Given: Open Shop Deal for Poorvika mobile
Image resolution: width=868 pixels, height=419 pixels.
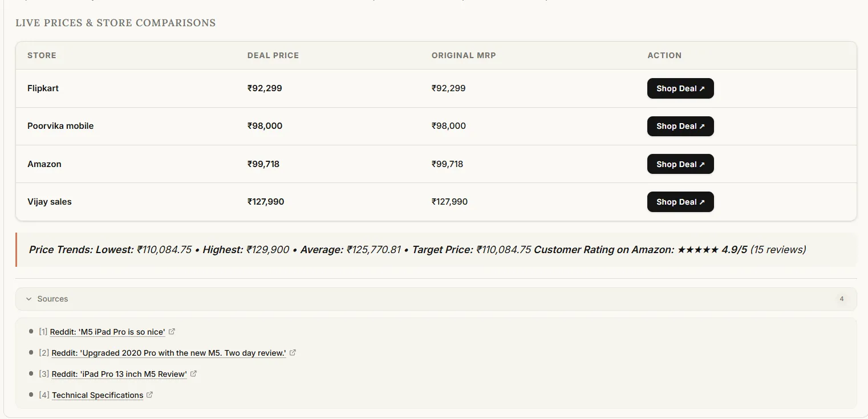Looking at the screenshot, I should tap(680, 126).
